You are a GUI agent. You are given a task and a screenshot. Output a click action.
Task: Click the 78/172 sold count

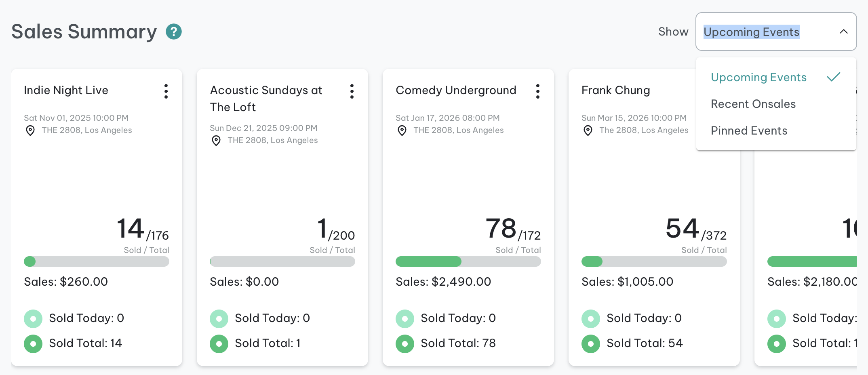[513, 228]
